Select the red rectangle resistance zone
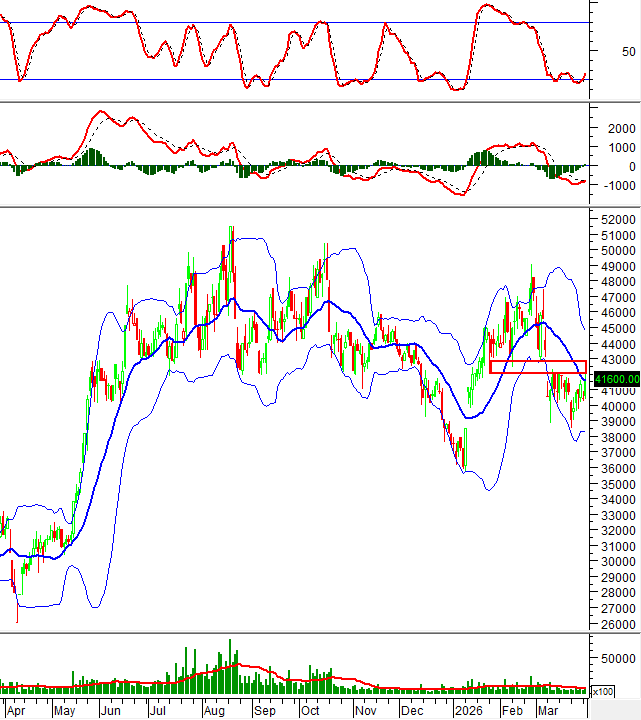The height and width of the screenshot is (720, 641). pos(538,367)
